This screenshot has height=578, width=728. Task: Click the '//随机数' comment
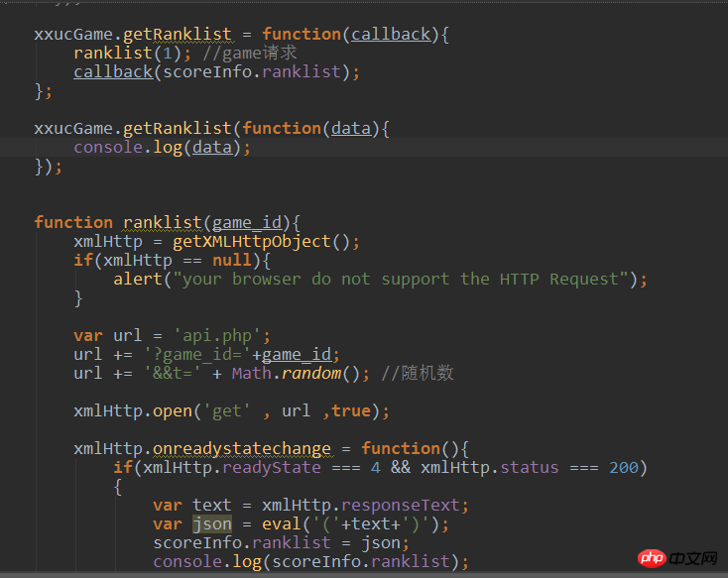pos(418,373)
